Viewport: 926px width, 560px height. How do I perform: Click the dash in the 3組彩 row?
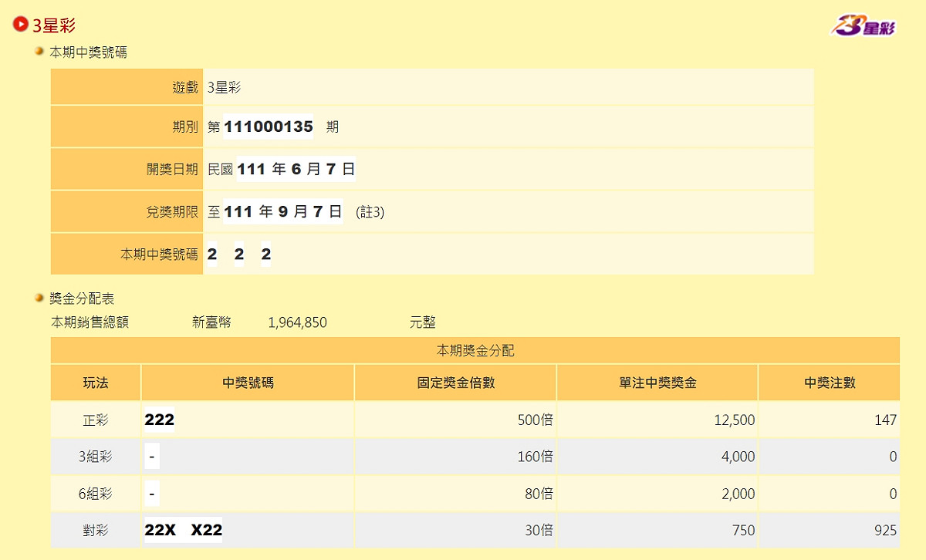click(152, 457)
